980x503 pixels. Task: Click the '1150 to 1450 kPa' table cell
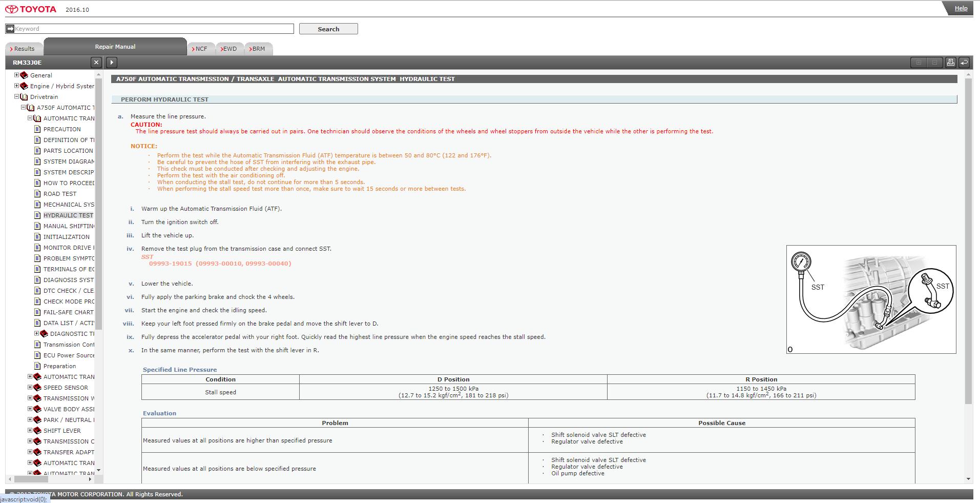[761, 392]
